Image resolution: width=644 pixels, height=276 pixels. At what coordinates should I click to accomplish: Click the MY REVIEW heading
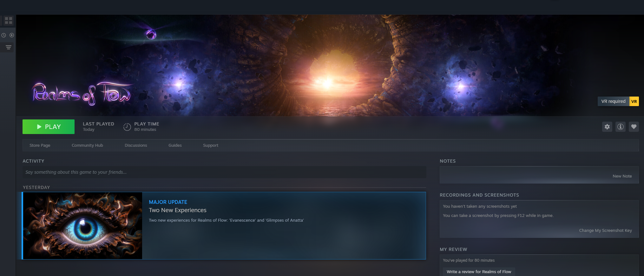tap(453, 249)
